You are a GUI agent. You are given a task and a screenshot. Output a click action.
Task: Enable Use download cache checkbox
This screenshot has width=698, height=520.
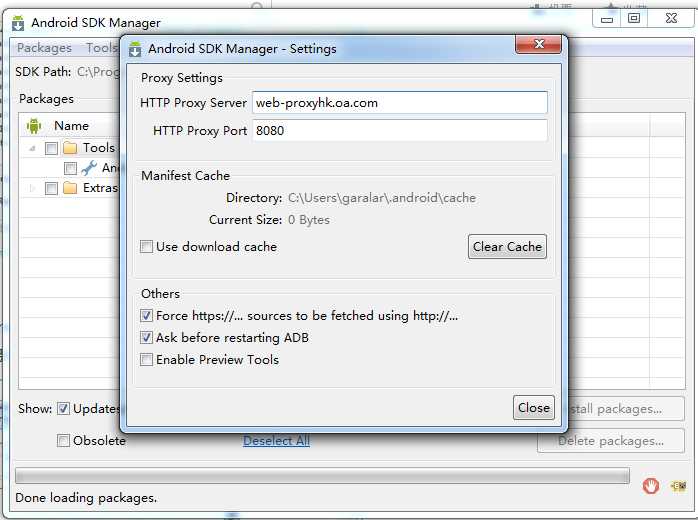click(x=146, y=247)
